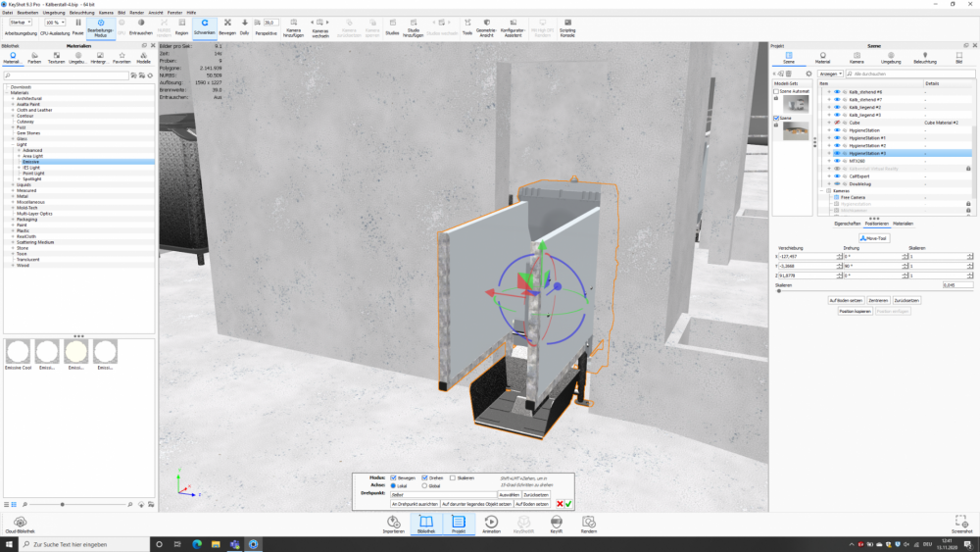Click the Auf Drehpunkt ausrichten button
Image resolution: width=980 pixels, height=552 pixels.
pos(415,504)
